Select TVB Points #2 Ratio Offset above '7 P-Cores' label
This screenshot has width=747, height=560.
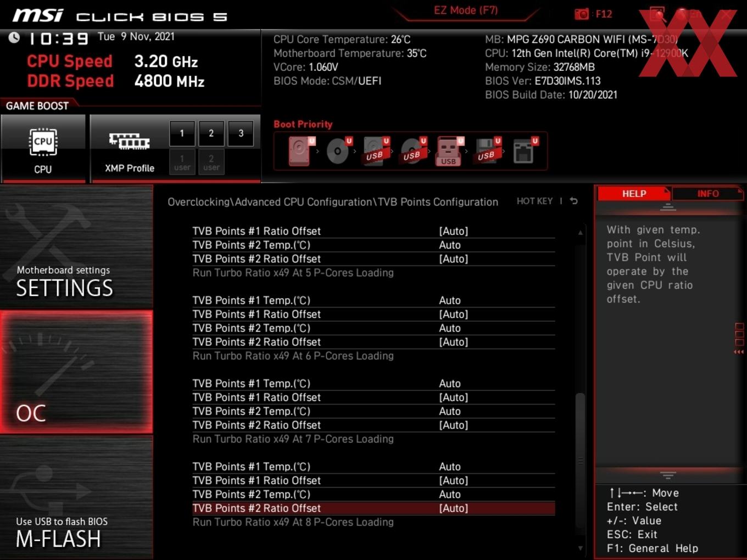[x=374, y=425]
